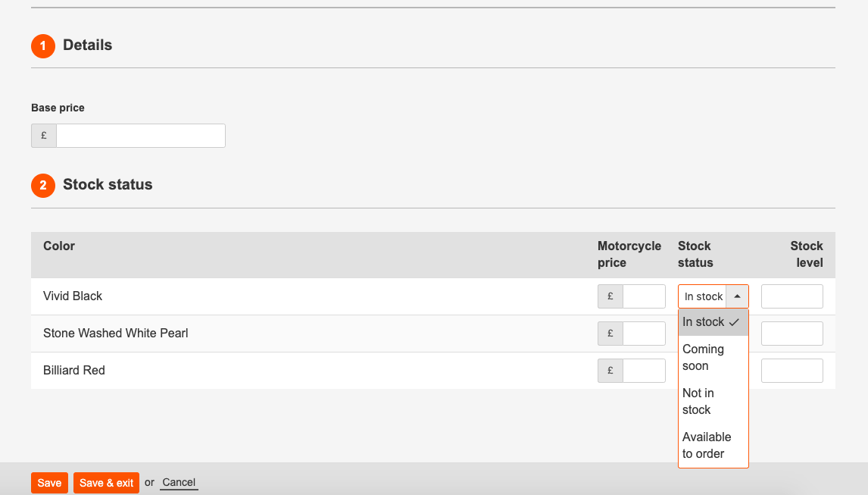
Task: Click the Cancel link
Action: (179, 483)
